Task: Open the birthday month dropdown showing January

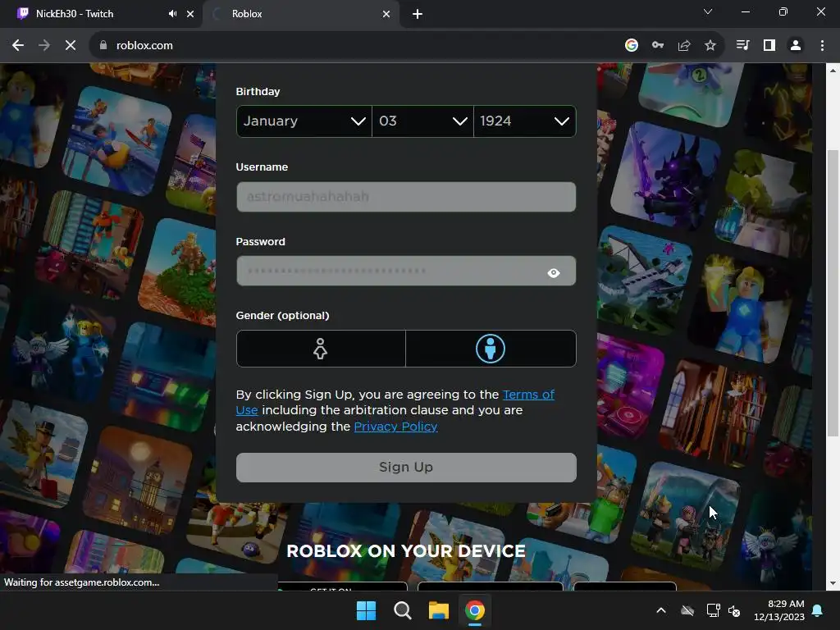Action: click(304, 121)
